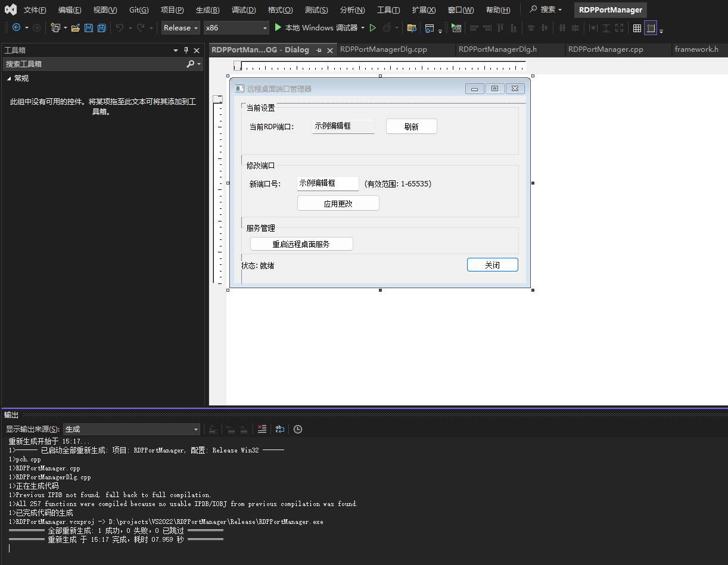Image resolution: width=728 pixels, height=565 pixels.
Task: Select the Align Lefts icon in format toolbar
Action: click(474, 28)
